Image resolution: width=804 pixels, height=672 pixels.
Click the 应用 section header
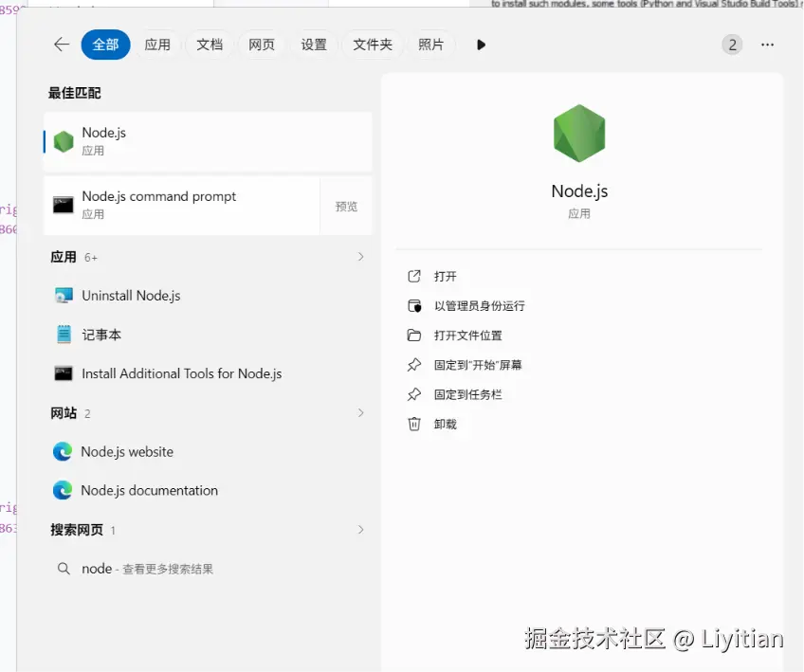pos(64,257)
